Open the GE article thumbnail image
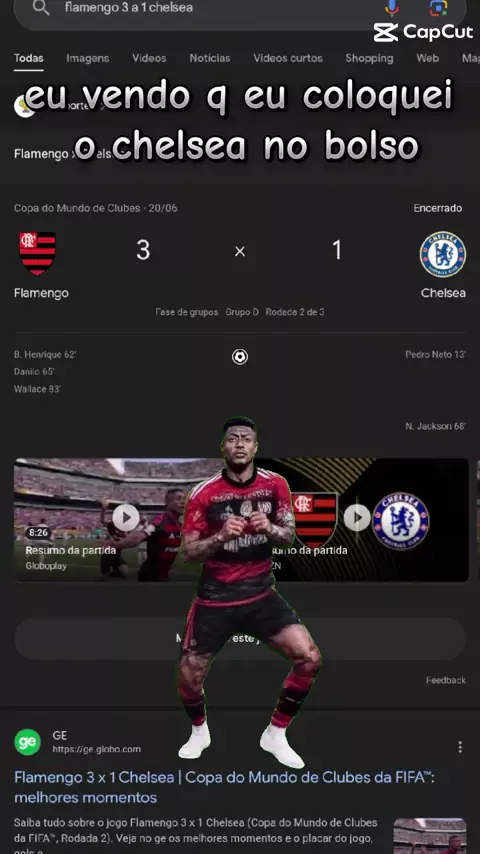 point(430,836)
